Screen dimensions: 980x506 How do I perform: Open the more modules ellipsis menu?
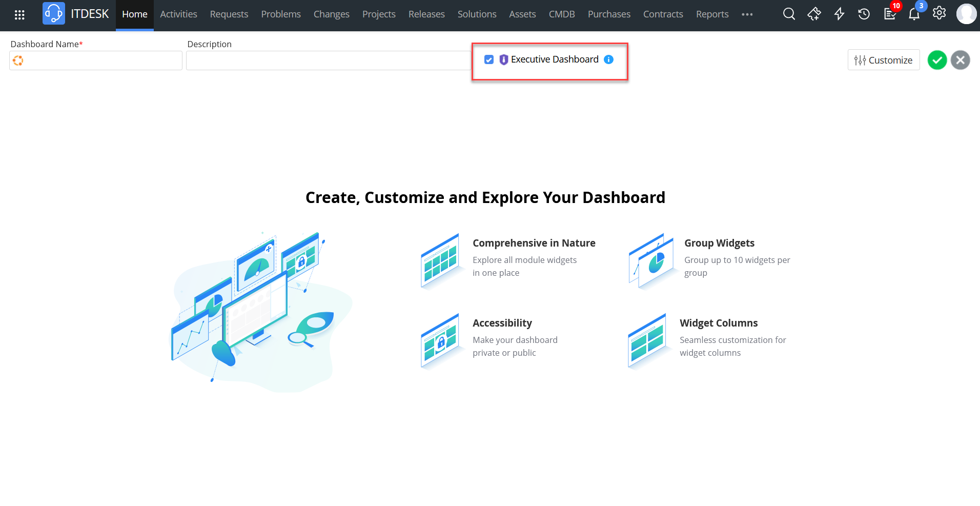tap(747, 14)
